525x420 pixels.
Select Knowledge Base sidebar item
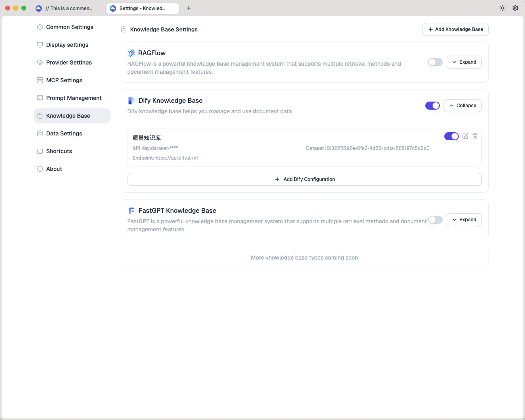(x=72, y=116)
